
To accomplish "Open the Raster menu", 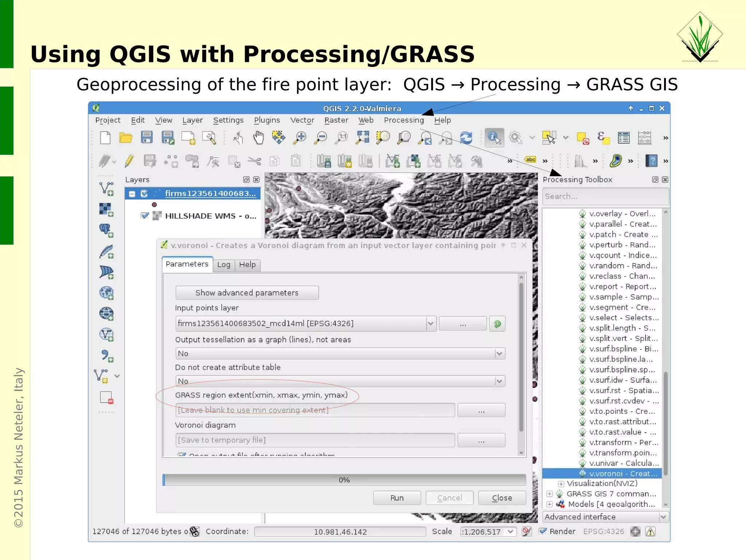I will click(336, 120).
